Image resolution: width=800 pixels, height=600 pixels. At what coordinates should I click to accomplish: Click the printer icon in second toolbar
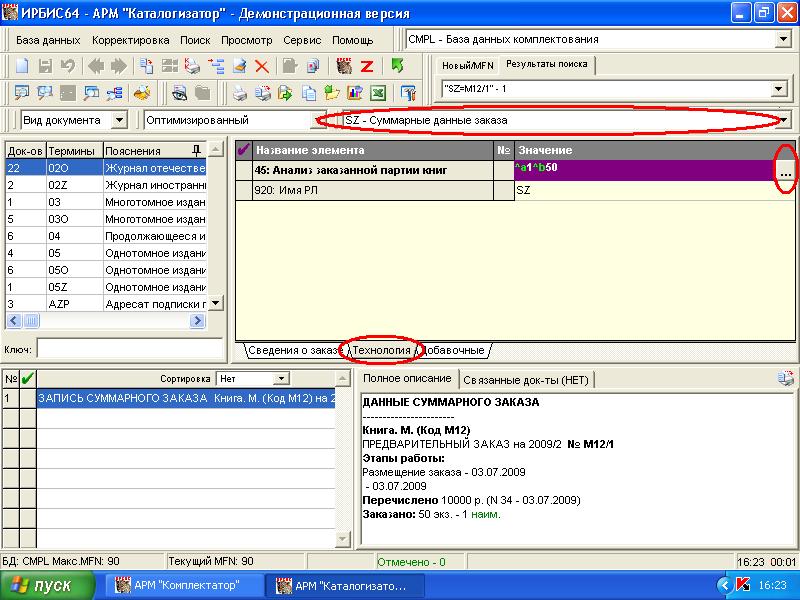coord(240,93)
